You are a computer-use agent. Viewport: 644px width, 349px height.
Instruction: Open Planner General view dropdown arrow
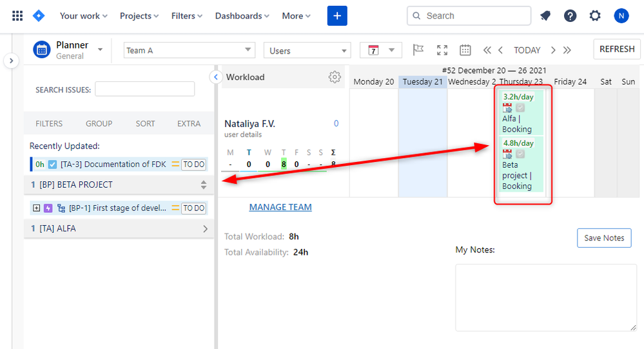(x=100, y=50)
